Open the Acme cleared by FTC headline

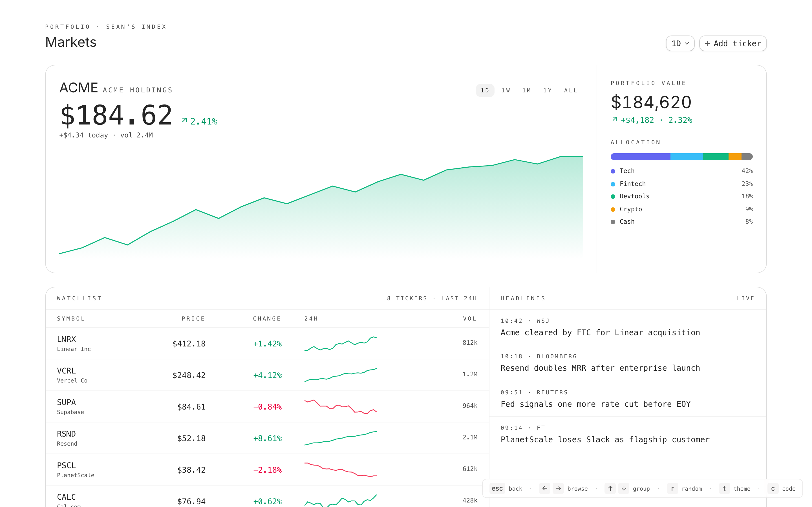click(x=600, y=332)
